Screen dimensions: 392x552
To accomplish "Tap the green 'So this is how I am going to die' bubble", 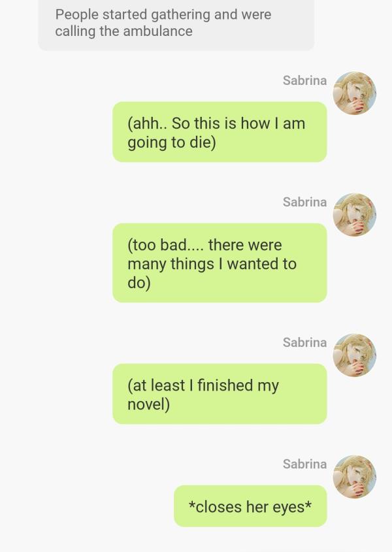I will pos(219,132).
